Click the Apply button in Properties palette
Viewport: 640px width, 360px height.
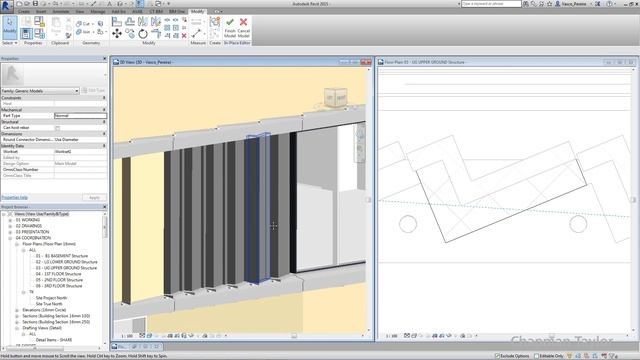pyautogui.click(x=94, y=198)
